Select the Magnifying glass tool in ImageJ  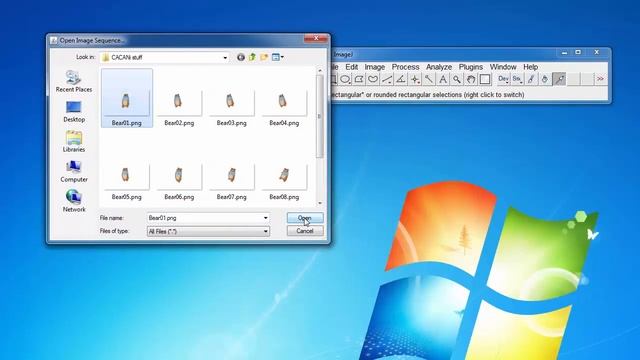click(457, 79)
